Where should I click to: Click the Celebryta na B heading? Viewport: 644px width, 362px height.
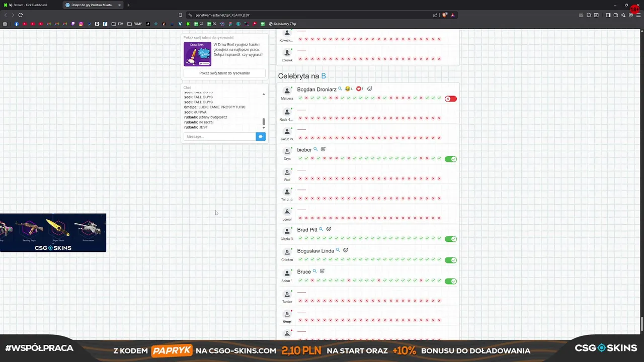pos(302,76)
